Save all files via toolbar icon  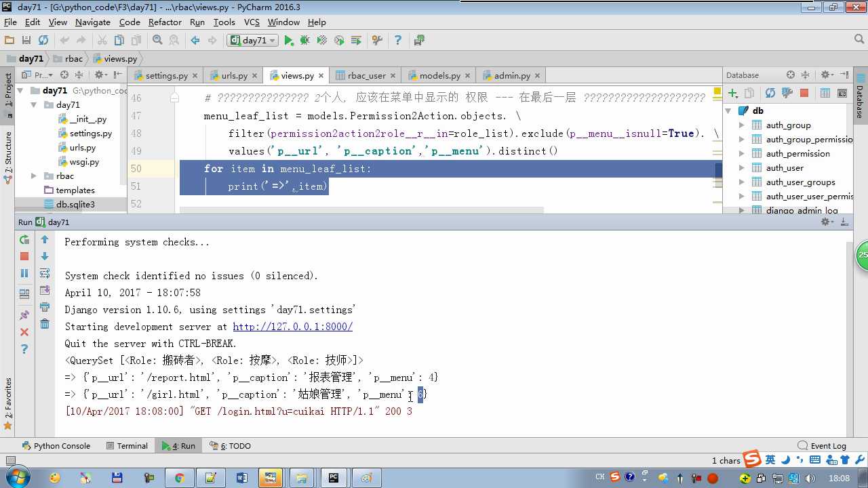[x=26, y=41]
